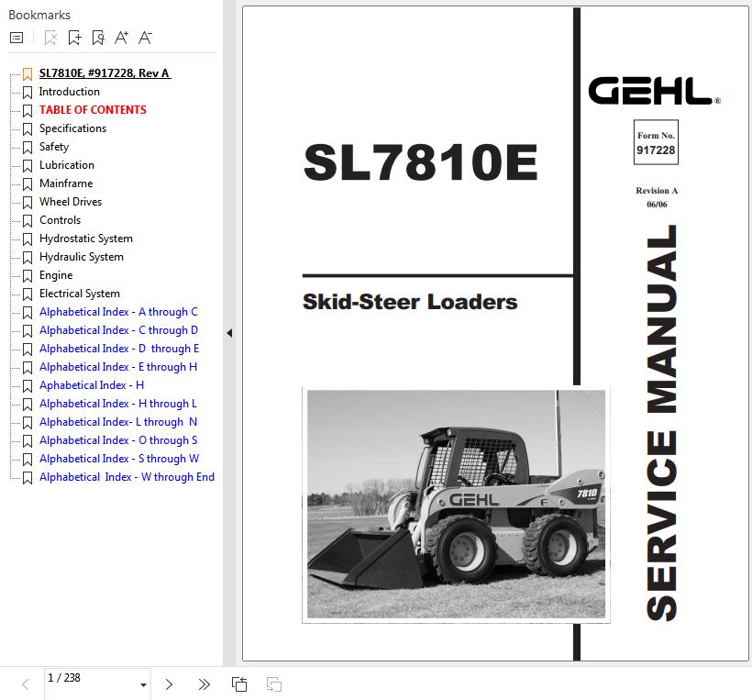Click bookmark icon beside Lubrication
Image resolution: width=752 pixels, height=700 pixels.
[x=28, y=165]
